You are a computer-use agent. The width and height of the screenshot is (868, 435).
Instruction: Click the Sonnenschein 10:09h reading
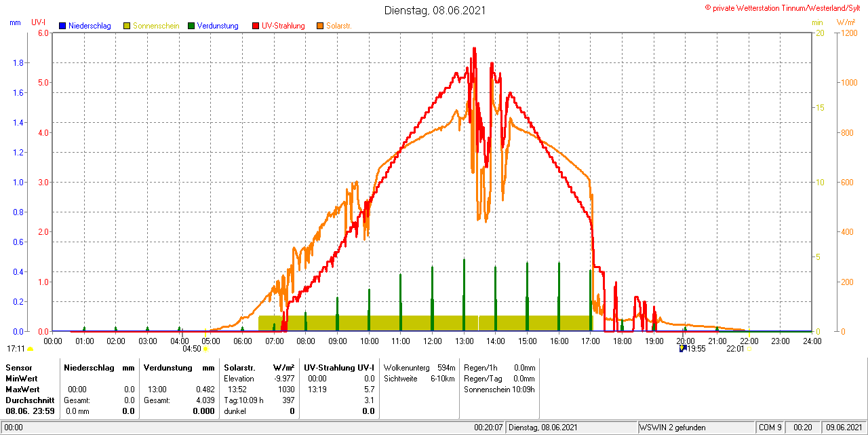(499, 390)
